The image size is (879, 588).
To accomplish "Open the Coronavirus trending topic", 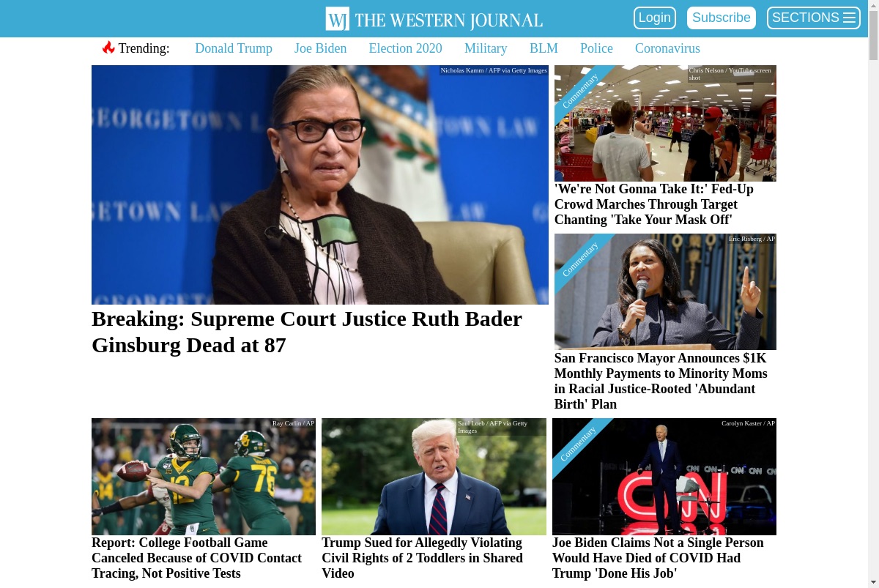I will (667, 48).
